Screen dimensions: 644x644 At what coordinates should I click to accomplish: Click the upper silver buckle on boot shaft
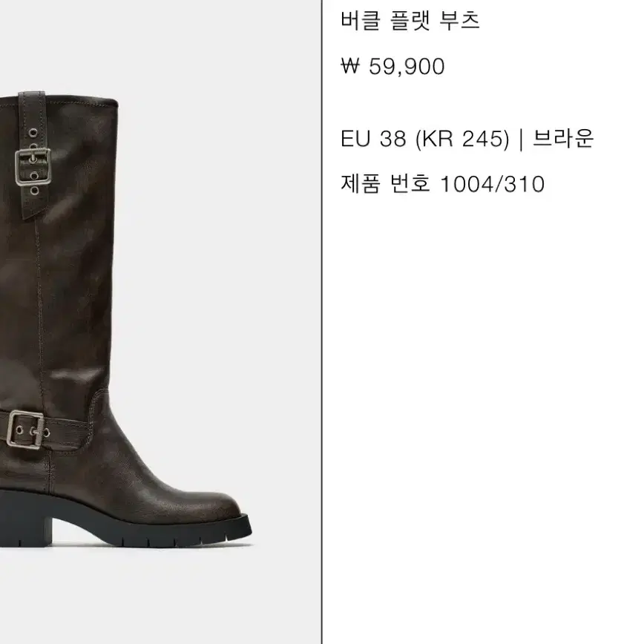pos(33,167)
